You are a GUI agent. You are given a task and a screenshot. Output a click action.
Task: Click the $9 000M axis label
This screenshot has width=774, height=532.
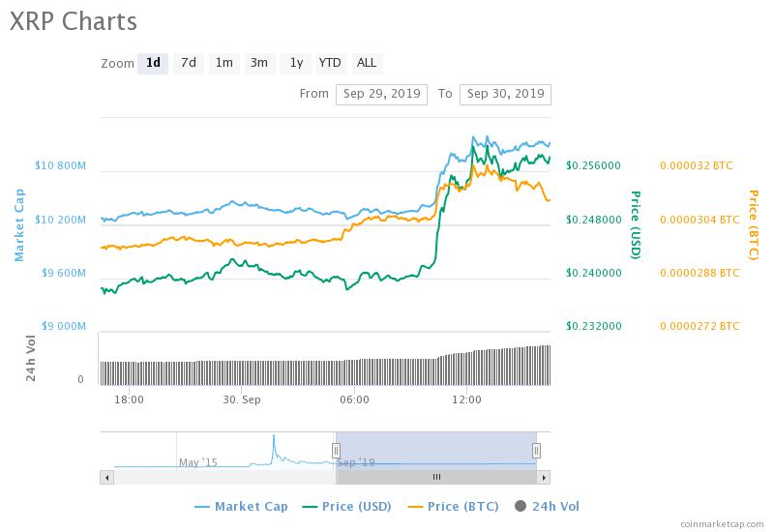[64, 326]
